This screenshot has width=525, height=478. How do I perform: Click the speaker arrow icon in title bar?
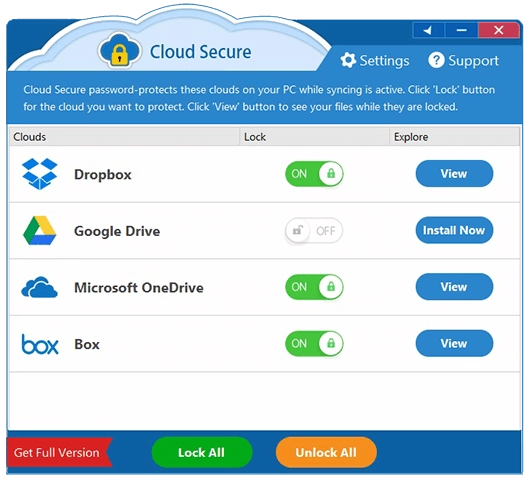(x=428, y=30)
